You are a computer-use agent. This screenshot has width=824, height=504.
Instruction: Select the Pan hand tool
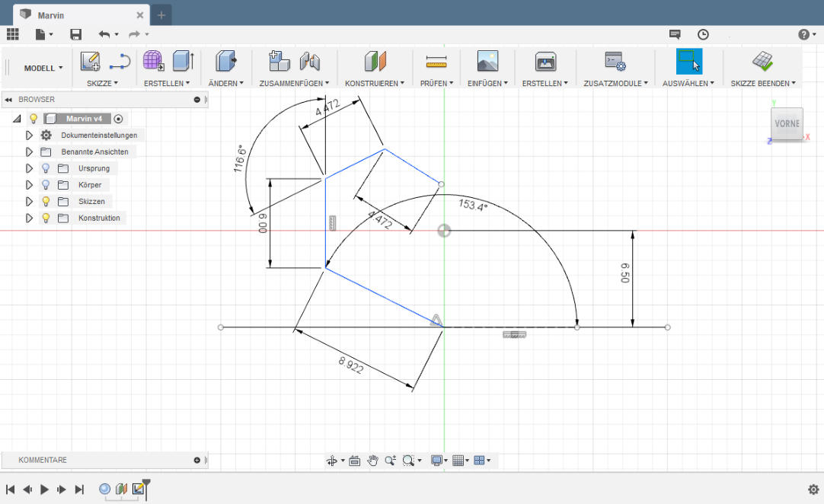pyautogui.click(x=372, y=461)
